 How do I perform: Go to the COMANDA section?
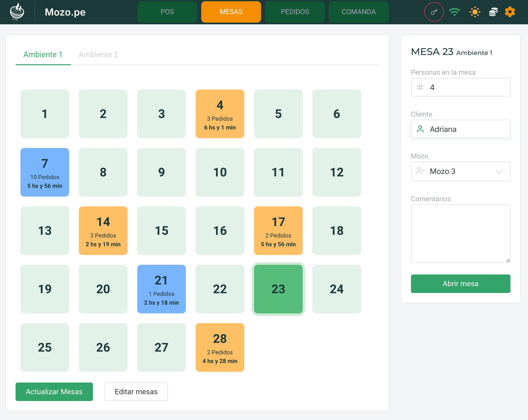(358, 12)
